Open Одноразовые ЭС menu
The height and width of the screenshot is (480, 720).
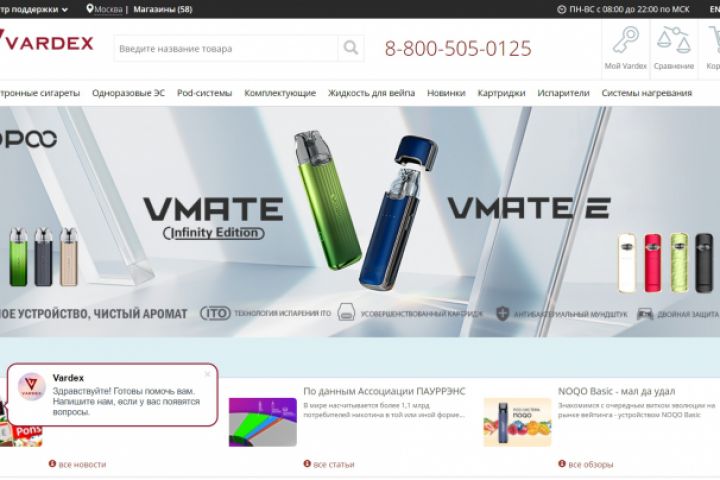pos(129,93)
